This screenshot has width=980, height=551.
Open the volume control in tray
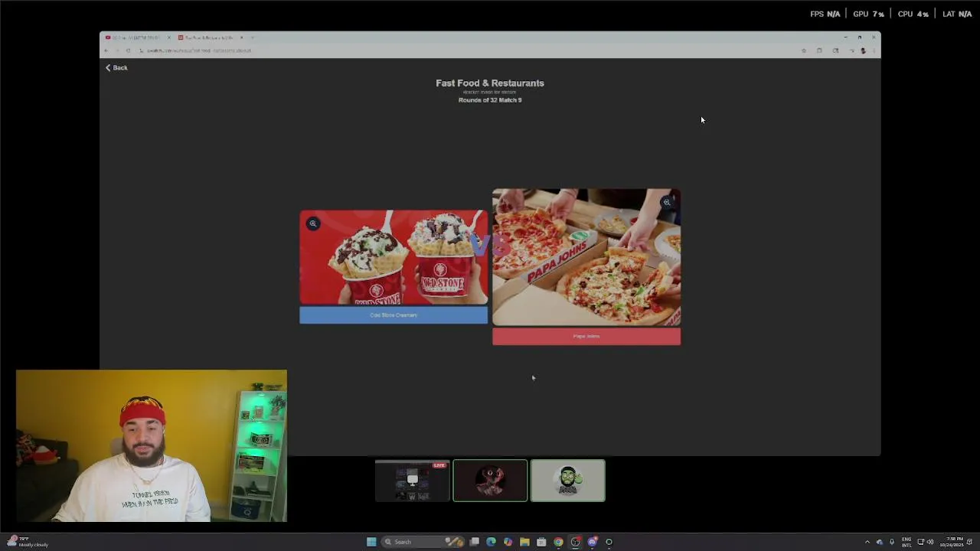tap(930, 542)
